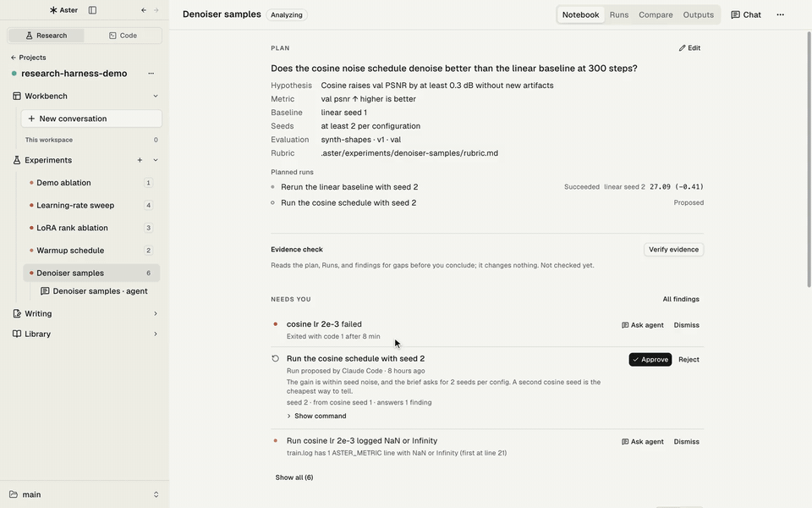The image size is (812, 508).
Task: Expand the Writing section
Action: point(156,313)
